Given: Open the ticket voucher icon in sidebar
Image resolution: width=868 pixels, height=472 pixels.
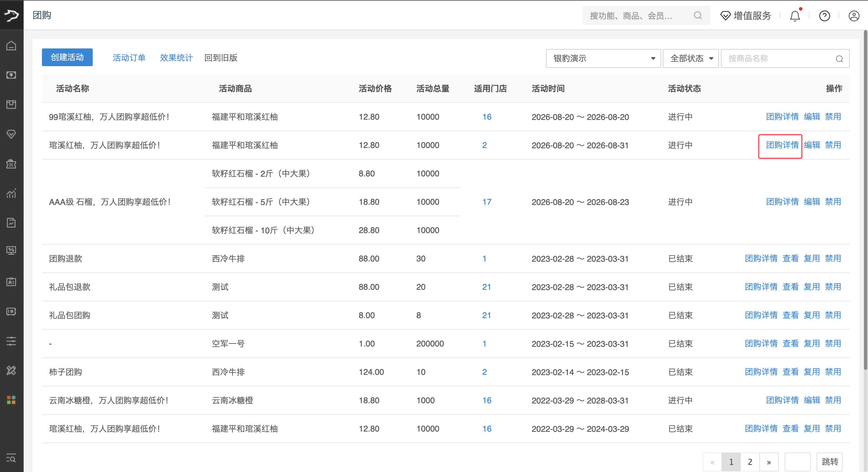Looking at the screenshot, I should point(12,311).
